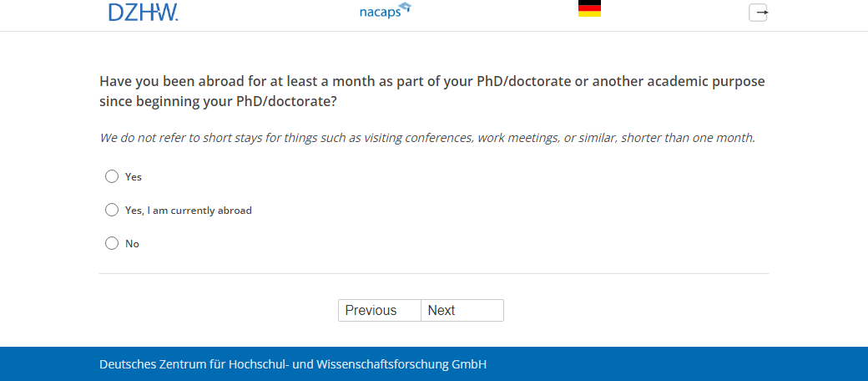Image resolution: width=868 pixels, height=381 pixels.
Task: Click the phrase 'since beginning your PhD/doctorate?'
Action: point(218,102)
